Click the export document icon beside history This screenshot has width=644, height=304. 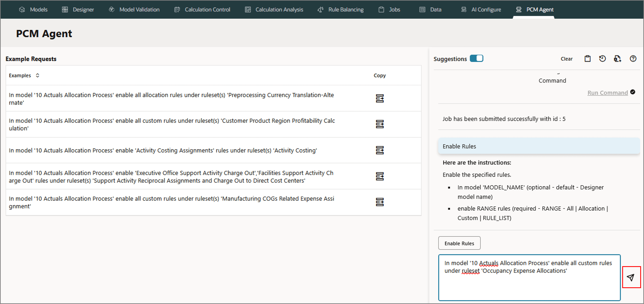(617, 59)
